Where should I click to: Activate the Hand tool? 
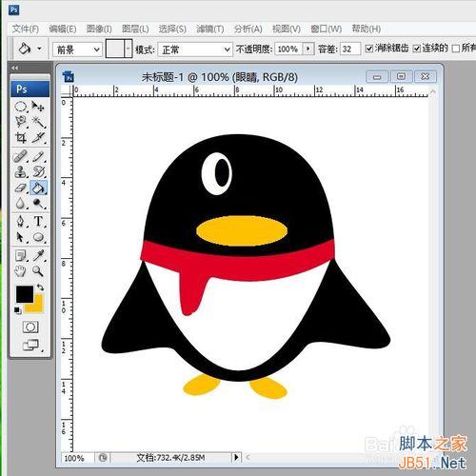[x=21, y=271]
